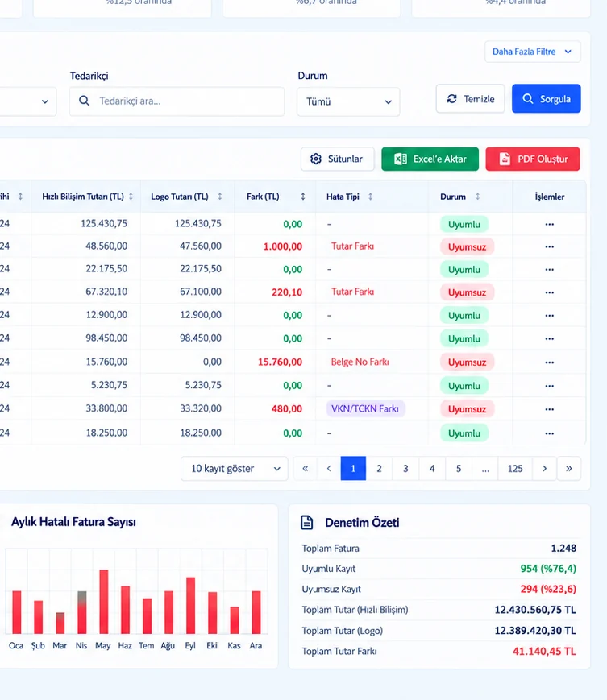Sort by Fark (TL) column arrows
The width and height of the screenshot is (607, 700).
click(303, 197)
